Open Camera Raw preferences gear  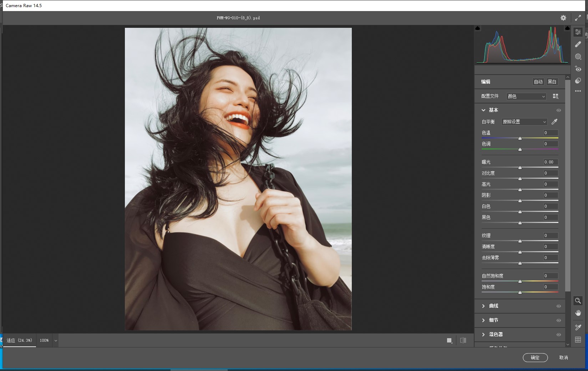click(x=563, y=18)
